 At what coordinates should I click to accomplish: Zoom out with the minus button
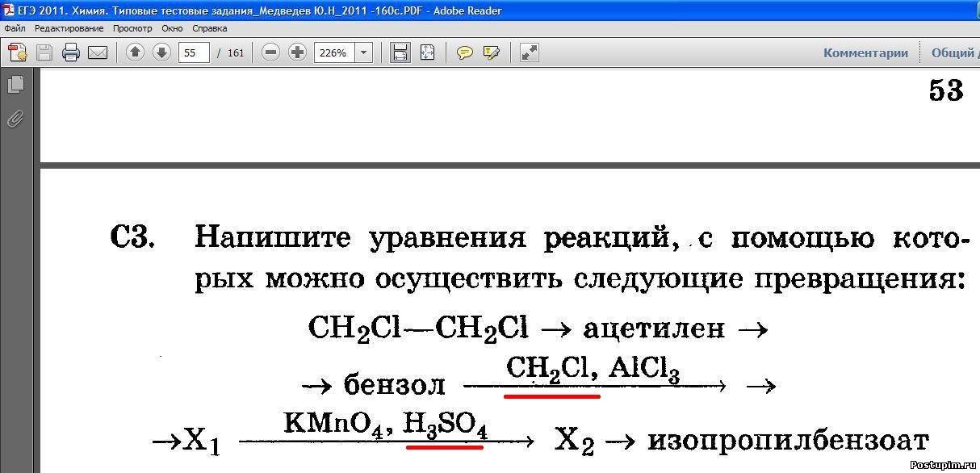[271, 52]
